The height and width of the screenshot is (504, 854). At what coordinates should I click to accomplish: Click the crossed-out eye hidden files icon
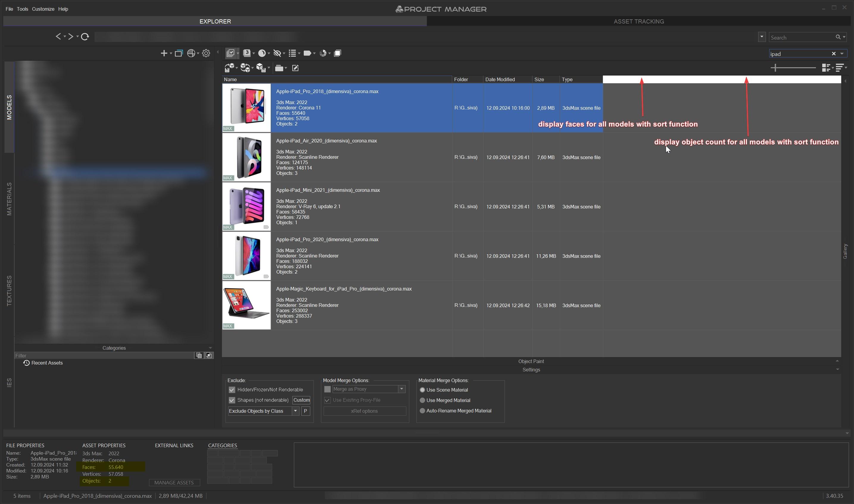click(x=277, y=53)
